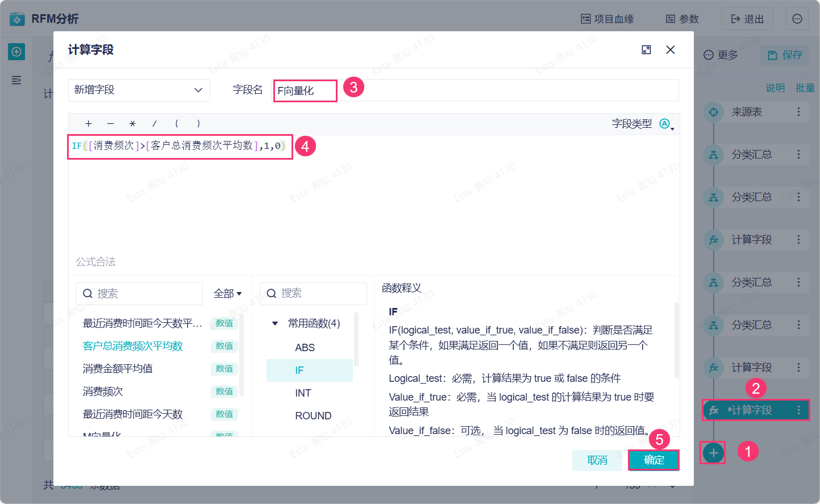Insert the divide operator into formula
The image size is (820, 504).
click(x=154, y=123)
